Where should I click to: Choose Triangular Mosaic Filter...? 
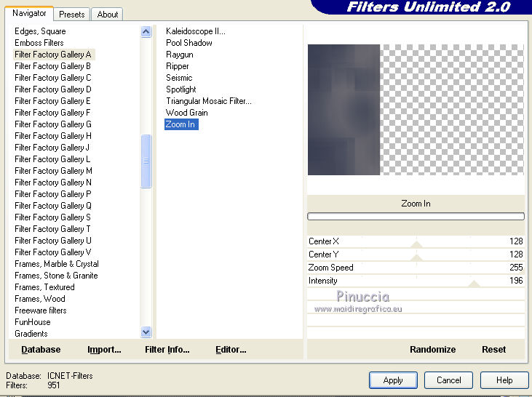208,101
